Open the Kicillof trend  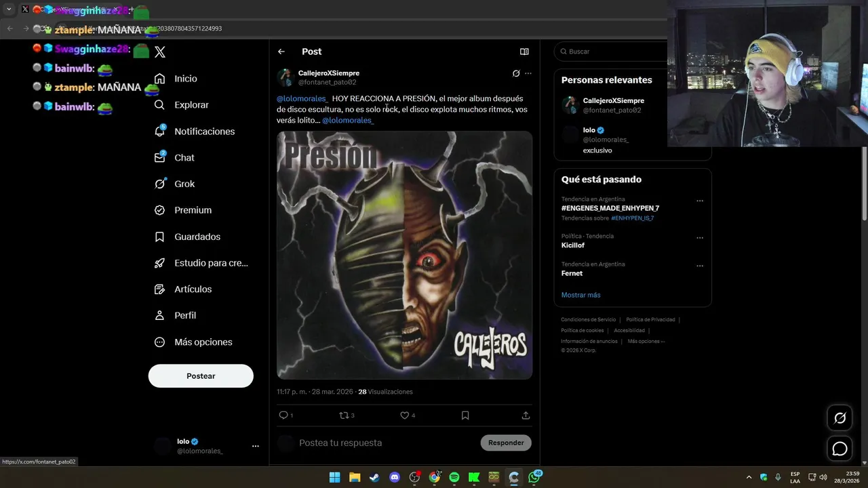[x=573, y=245]
